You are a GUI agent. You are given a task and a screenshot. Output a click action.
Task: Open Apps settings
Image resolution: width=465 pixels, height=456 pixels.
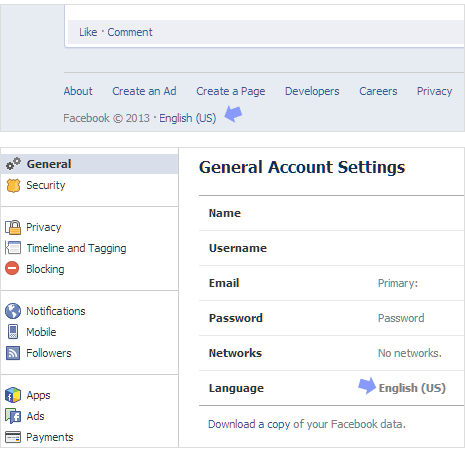pyautogui.click(x=38, y=395)
